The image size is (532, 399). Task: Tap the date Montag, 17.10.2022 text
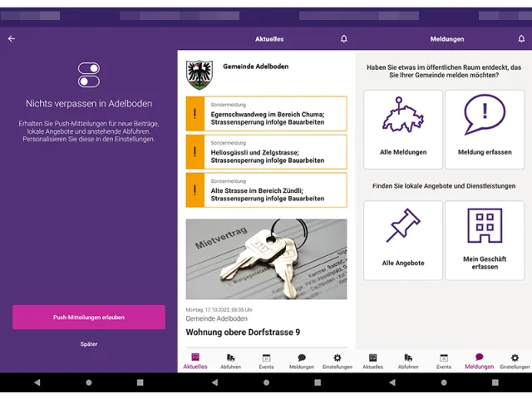(219, 310)
